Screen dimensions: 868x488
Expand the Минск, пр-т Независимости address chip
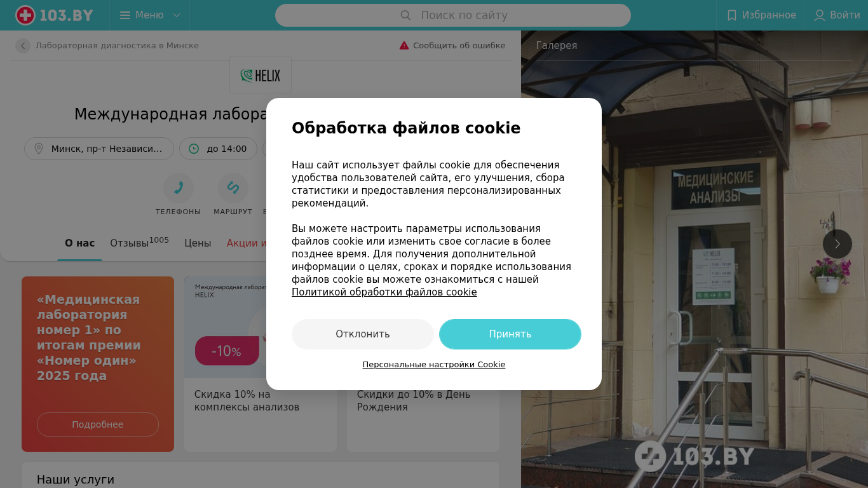coord(99,149)
